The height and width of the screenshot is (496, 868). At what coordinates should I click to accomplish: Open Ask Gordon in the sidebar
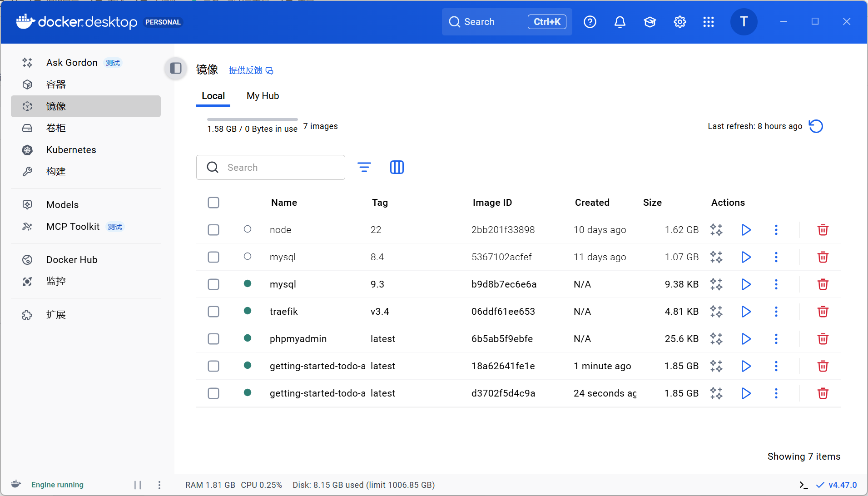[86, 63]
